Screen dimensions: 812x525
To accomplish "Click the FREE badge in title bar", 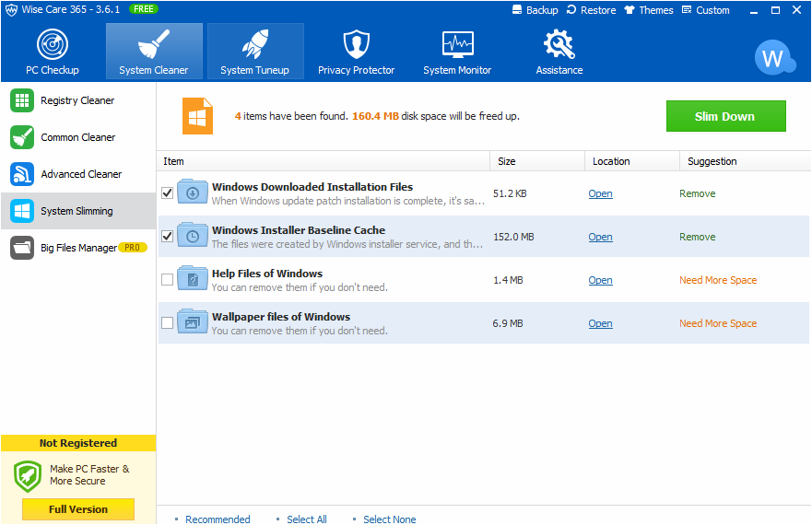I will (x=144, y=9).
